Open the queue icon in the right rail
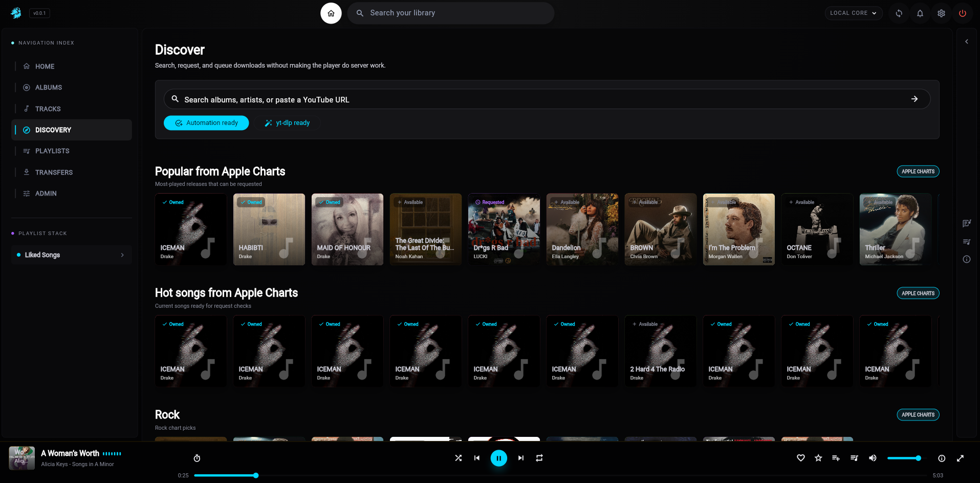The height and width of the screenshot is (483, 980). coord(967,241)
